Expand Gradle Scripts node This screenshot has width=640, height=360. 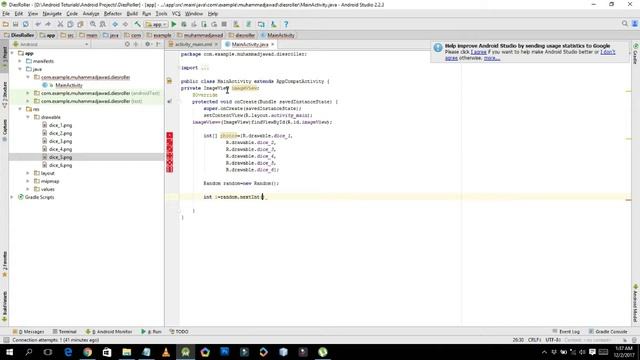[x=12, y=197]
